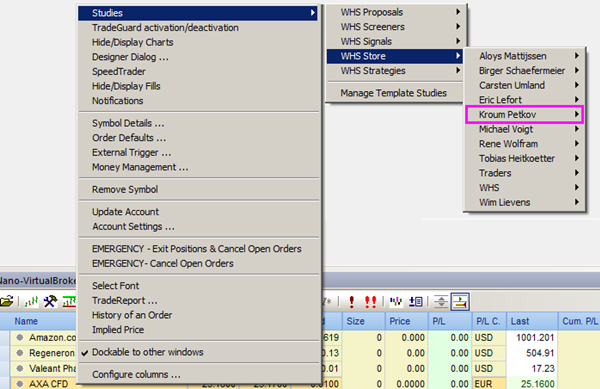Choose Implied Price
Screen dimensions: 600x389
coord(199,330)
